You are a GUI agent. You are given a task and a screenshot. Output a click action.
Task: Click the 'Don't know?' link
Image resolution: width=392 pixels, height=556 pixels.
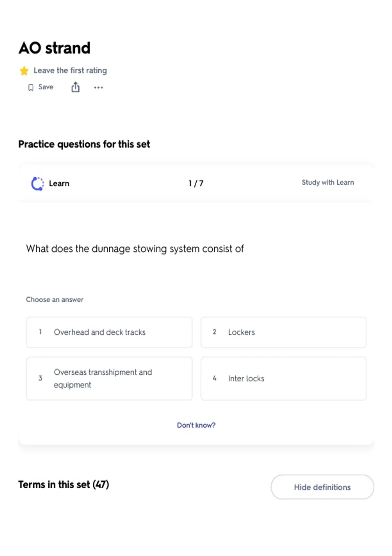pyautogui.click(x=196, y=425)
